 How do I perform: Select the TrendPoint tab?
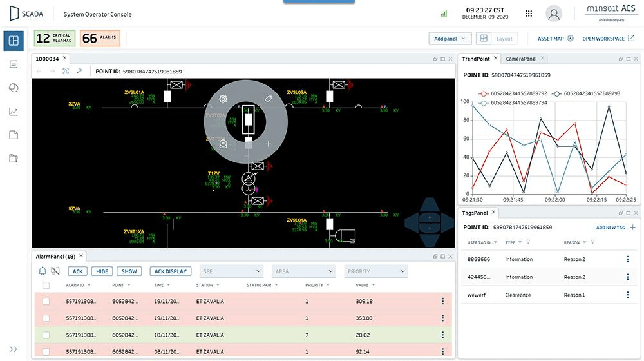pos(476,59)
